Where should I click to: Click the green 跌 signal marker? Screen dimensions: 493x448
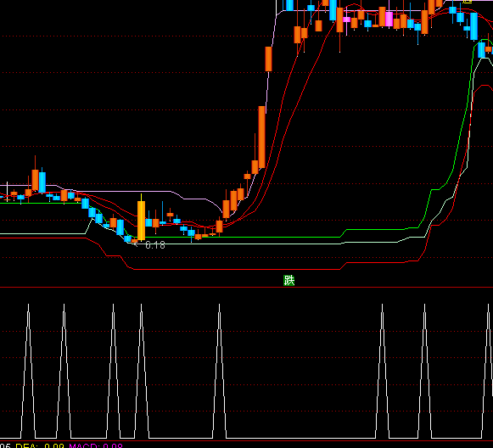pyautogui.click(x=289, y=280)
